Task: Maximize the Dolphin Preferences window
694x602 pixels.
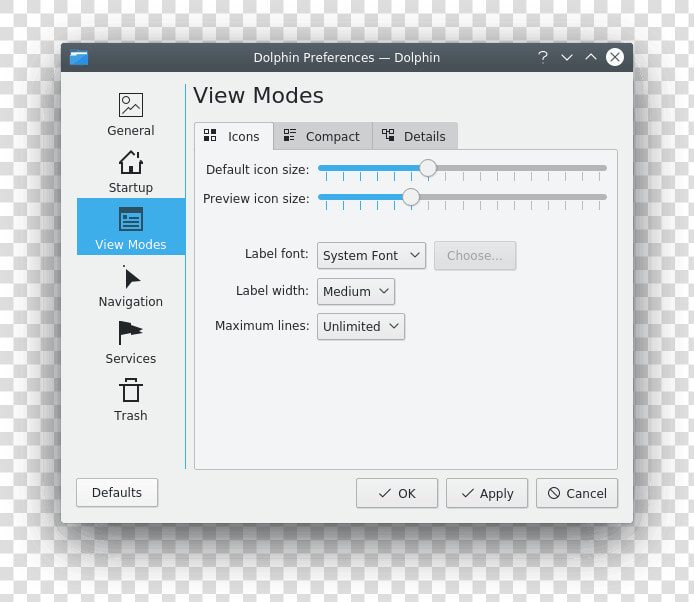Action: pos(590,57)
